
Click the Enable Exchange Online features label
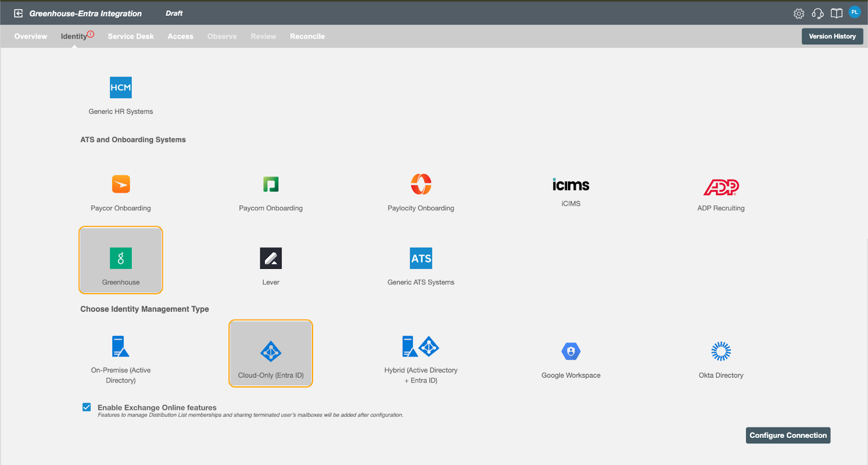(x=157, y=407)
